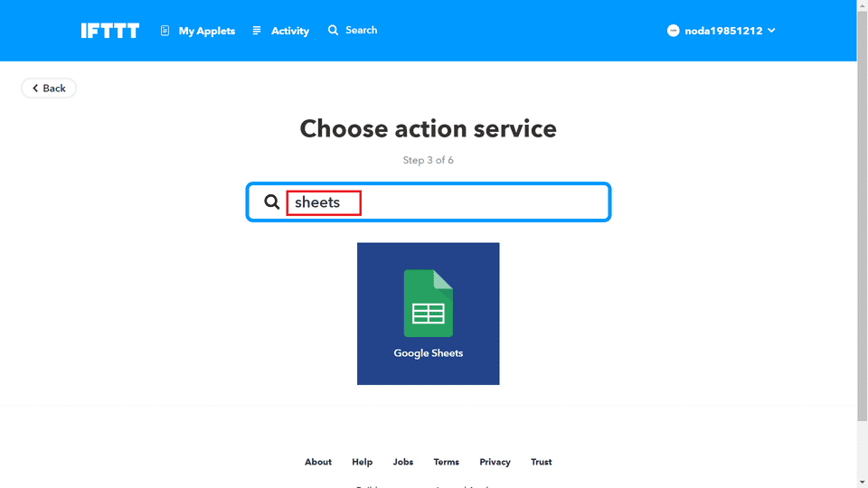The width and height of the screenshot is (868, 488).
Task: Select the Google Sheets service tile
Action: coord(428,314)
